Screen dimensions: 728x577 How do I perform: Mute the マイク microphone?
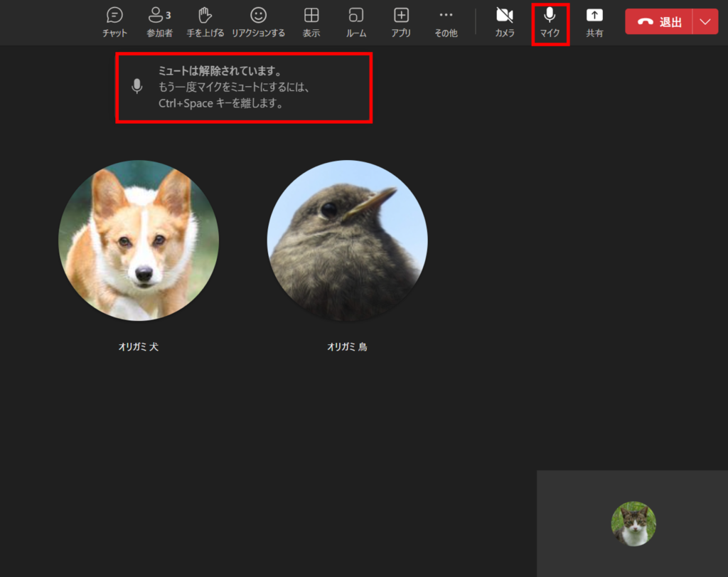(x=550, y=22)
